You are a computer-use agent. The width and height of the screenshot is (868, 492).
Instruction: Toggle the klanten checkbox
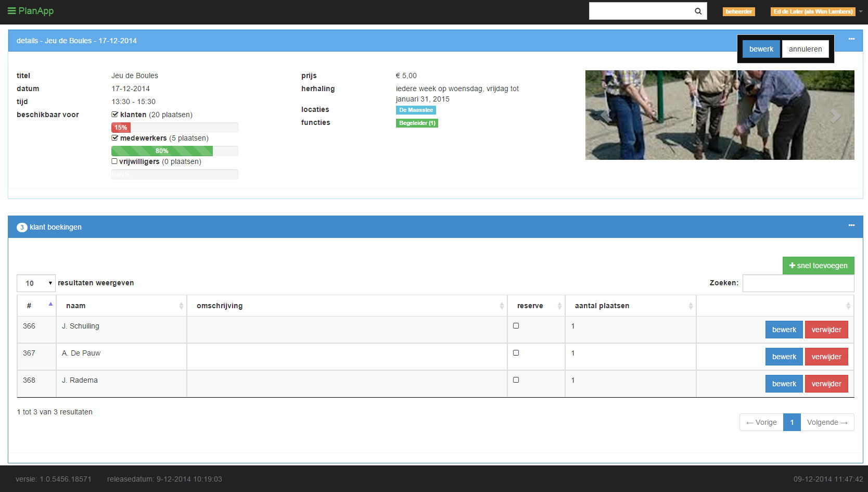[x=114, y=115]
